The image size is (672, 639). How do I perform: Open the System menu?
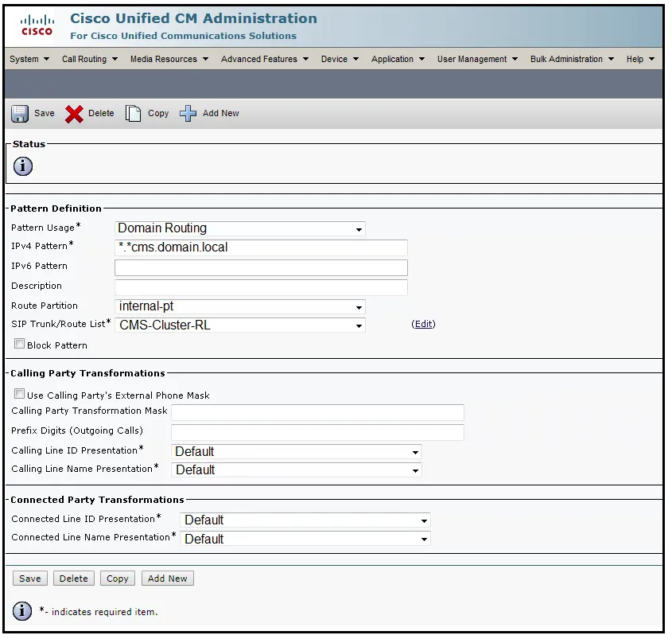tap(29, 59)
